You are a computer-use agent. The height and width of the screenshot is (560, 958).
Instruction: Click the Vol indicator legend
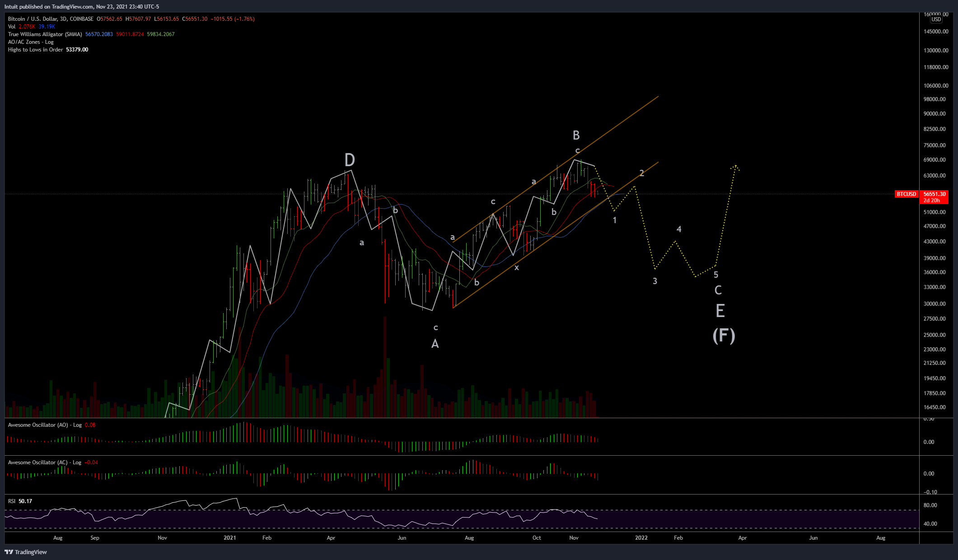pyautogui.click(x=12, y=27)
